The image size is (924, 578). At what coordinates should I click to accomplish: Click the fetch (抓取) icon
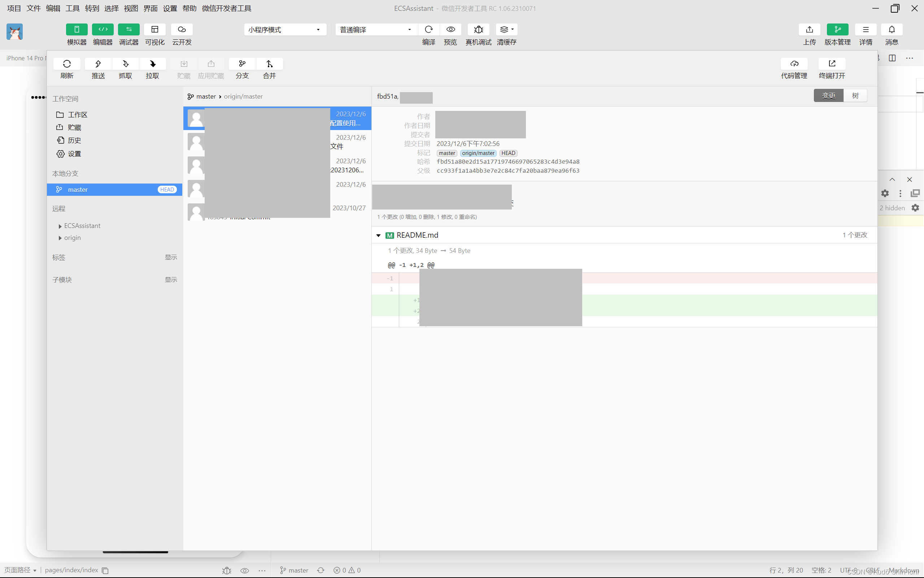125,64
